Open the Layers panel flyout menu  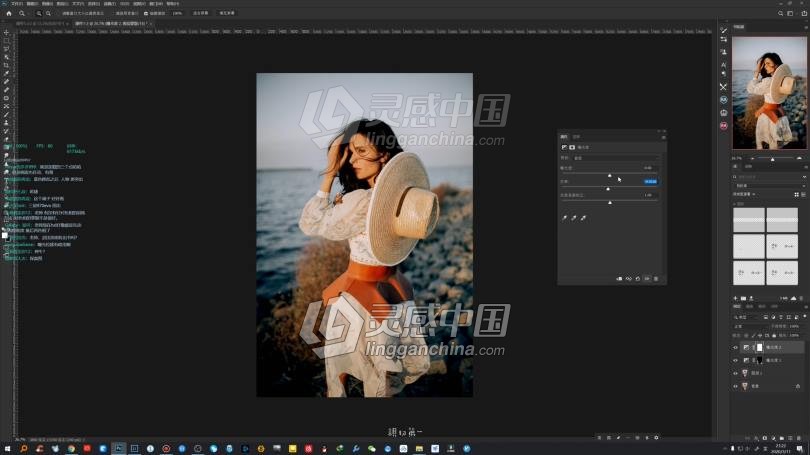point(805,307)
